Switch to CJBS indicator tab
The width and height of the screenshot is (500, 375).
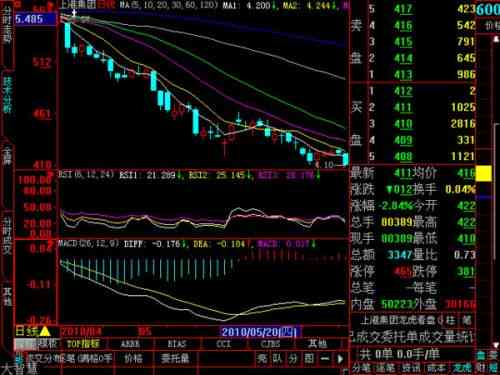tap(270, 344)
